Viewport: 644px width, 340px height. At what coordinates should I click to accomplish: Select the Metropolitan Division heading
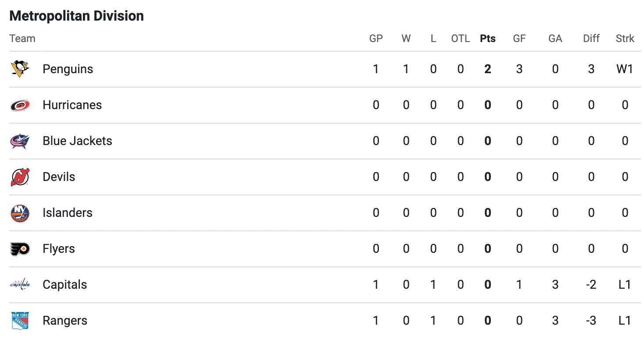coord(77,16)
